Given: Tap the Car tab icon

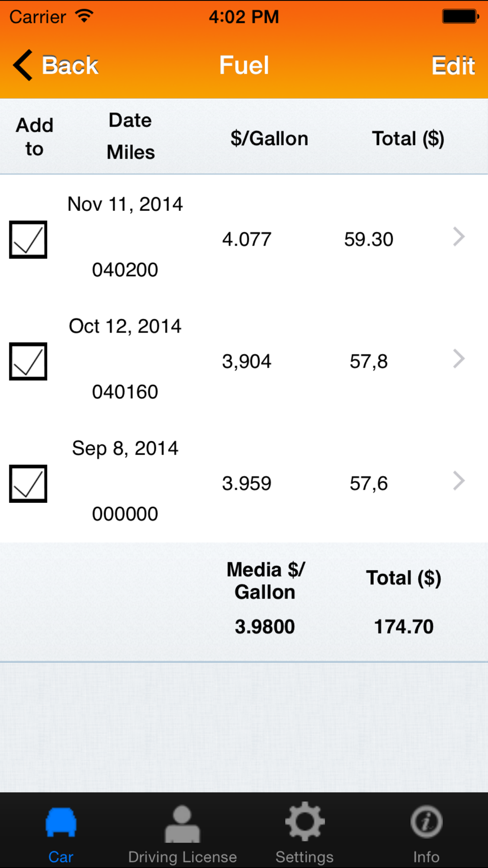Looking at the screenshot, I should 61,823.
